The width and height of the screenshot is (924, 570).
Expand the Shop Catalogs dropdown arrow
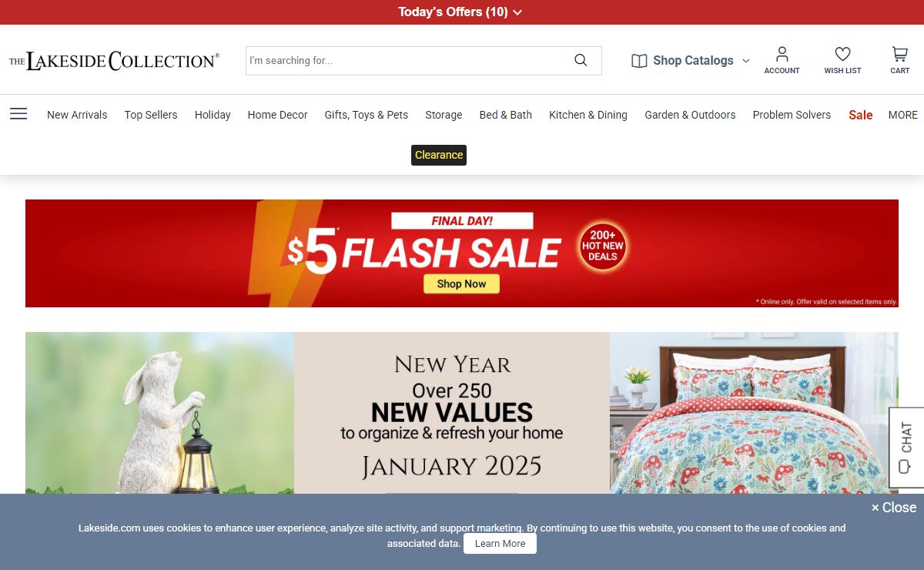pyautogui.click(x=745, y=61)
